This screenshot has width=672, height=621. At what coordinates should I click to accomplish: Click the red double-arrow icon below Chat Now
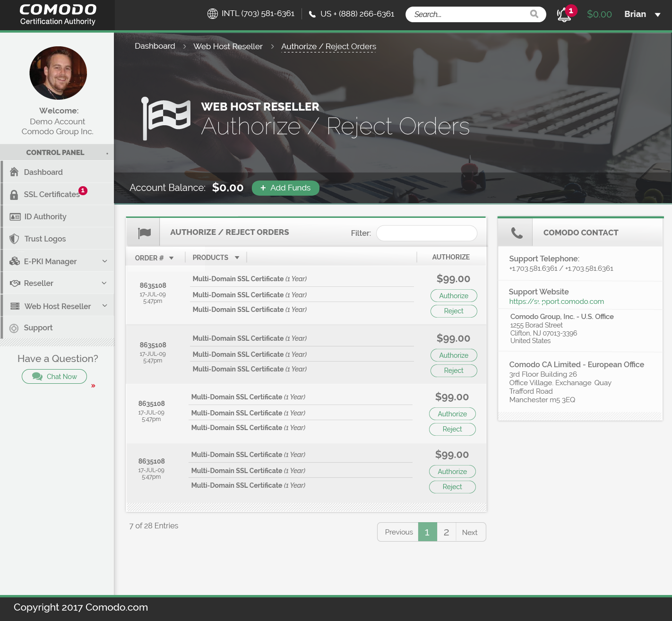tap(93, 386)
